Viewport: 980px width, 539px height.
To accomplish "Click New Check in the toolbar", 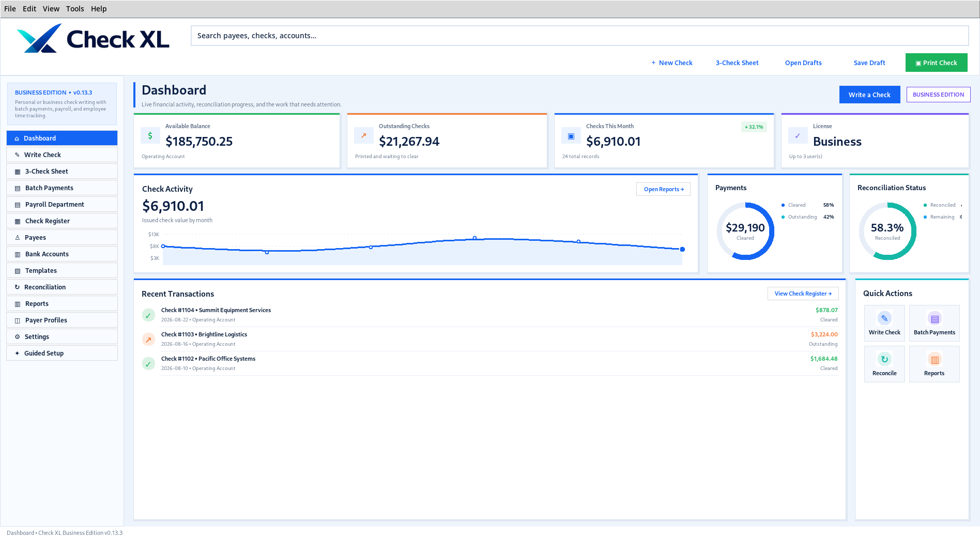I will tap(672, 63).
